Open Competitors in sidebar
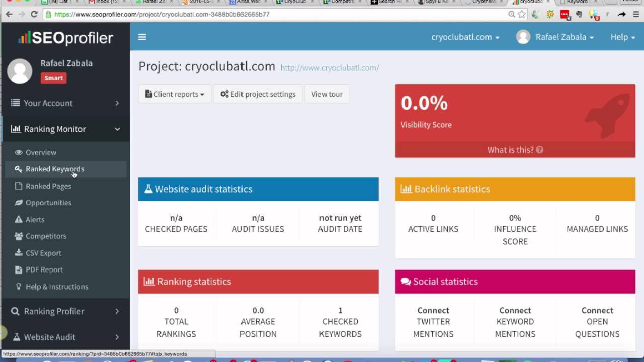 click(x=46, y=236)
